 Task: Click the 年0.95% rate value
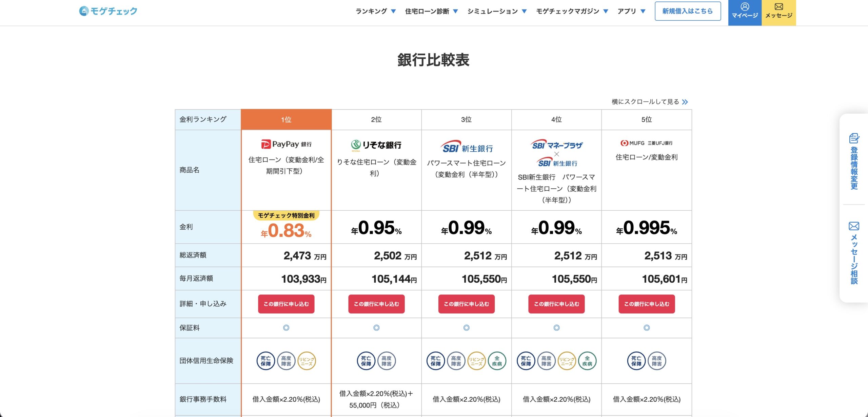[376, 228]
